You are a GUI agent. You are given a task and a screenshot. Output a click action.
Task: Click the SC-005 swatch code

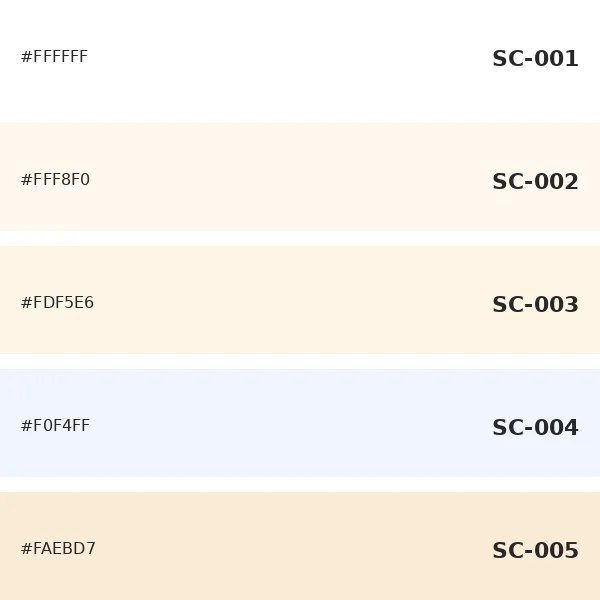click(535, 551)
